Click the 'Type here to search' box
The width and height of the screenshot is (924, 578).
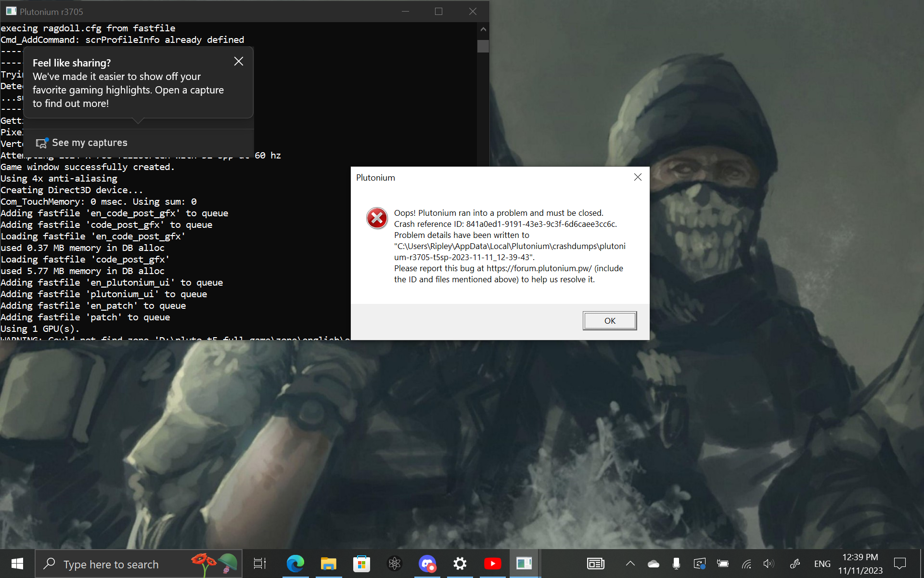tap(139, 564)
